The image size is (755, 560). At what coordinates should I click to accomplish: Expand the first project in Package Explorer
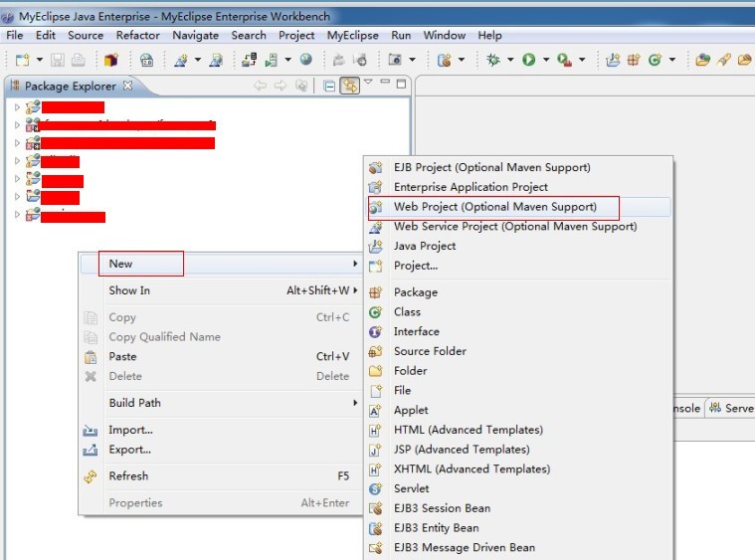(17, 106)
